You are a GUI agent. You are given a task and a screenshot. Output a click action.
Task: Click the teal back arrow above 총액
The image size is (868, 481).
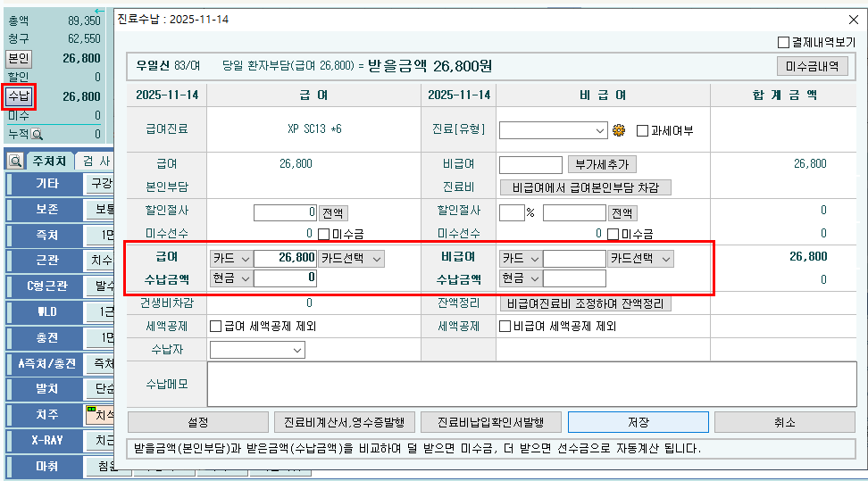pos(100,11)
